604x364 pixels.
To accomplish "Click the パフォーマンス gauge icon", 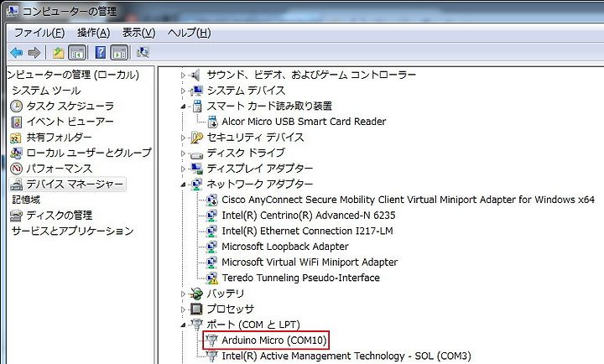I will (16, 169).
